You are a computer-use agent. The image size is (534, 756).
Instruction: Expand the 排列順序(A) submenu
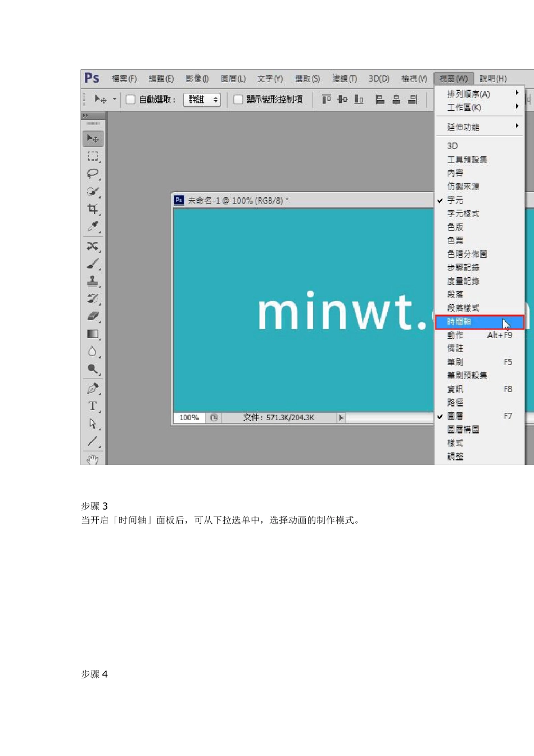pos(480,94)
